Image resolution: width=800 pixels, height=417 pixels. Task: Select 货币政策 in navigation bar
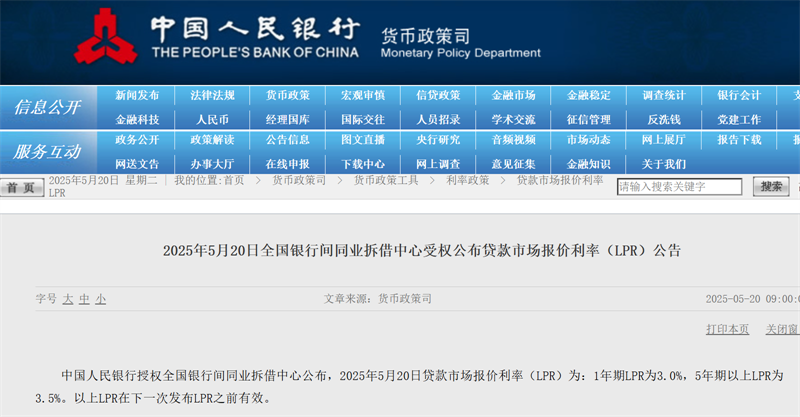(288, 95)
